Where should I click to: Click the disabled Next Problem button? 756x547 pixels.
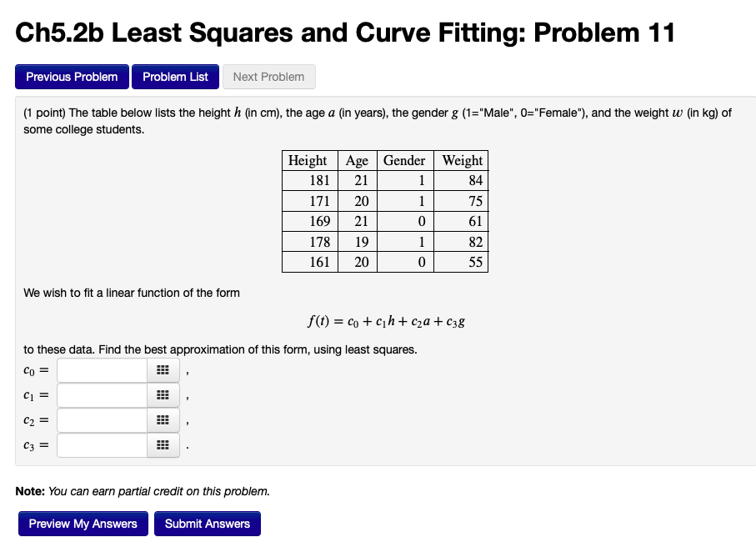coord(268,76)
